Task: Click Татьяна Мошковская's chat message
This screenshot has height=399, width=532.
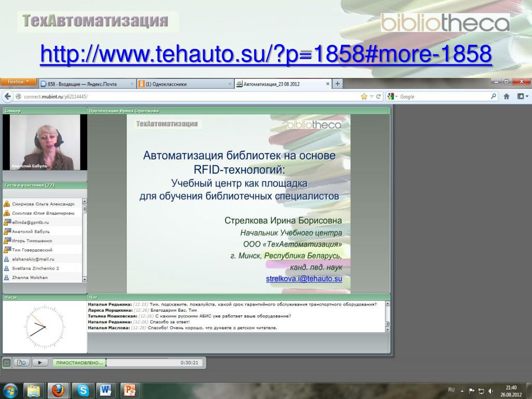Action: pos(189,316)
